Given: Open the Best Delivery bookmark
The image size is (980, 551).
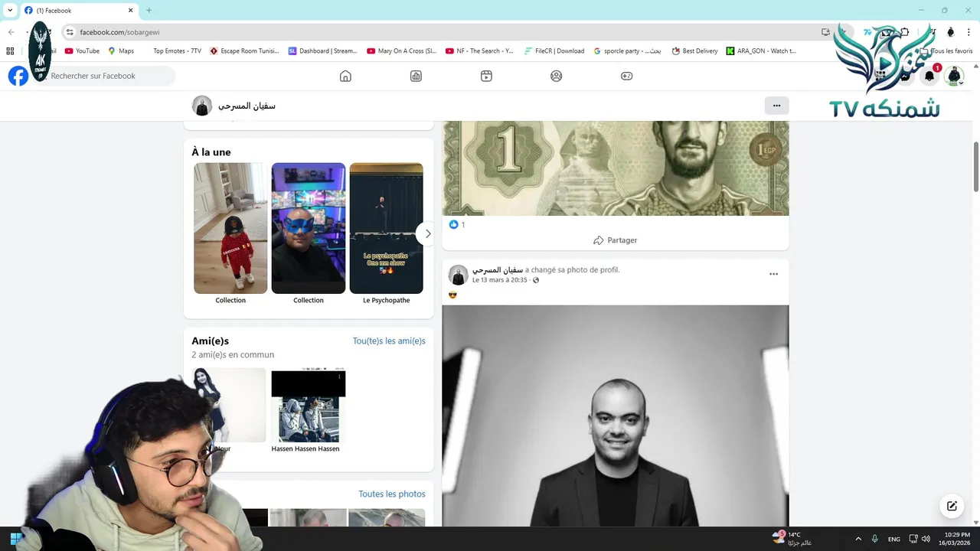Looking at the screenshot, I should (694, 51).
